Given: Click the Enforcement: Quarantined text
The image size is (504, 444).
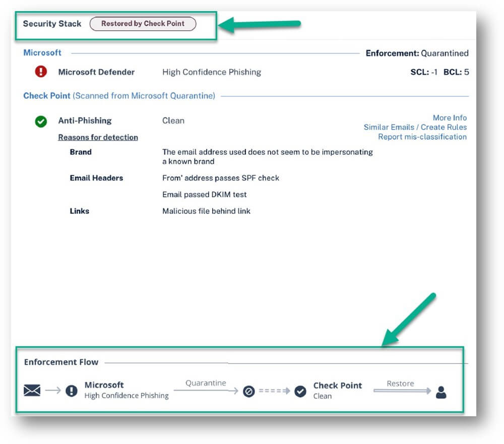Looking at the screenshot, I should tap(417, 53).
